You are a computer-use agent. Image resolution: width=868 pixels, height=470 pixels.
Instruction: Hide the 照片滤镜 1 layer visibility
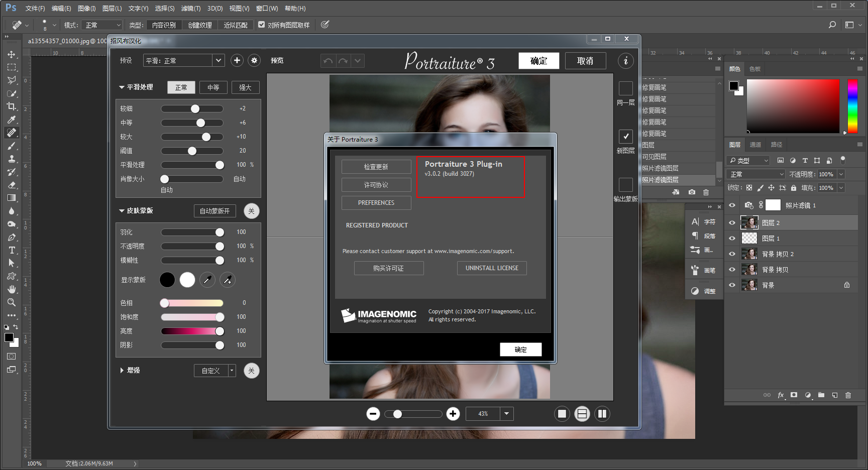tap(732, 205)
